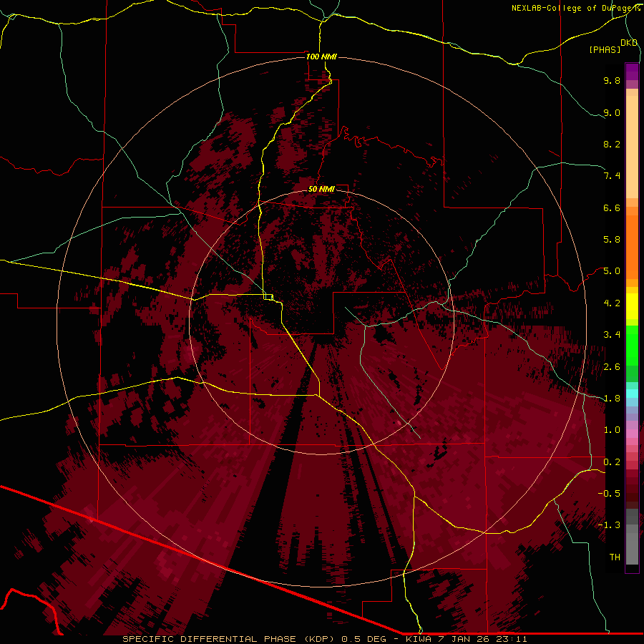Click the 5.8 value on the color scale

coord(612,240)
